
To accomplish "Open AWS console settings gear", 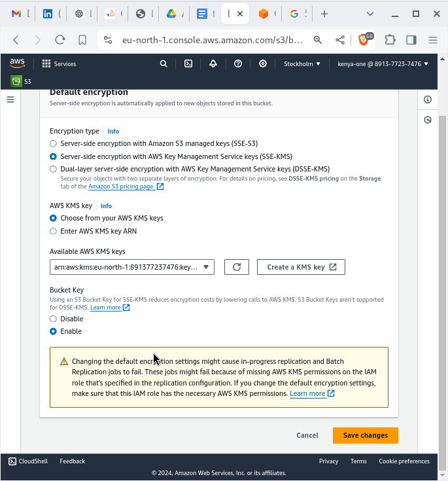I will point(263,64).
